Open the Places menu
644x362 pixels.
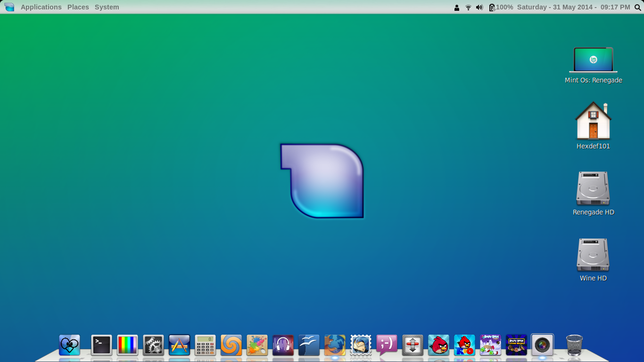78,7
